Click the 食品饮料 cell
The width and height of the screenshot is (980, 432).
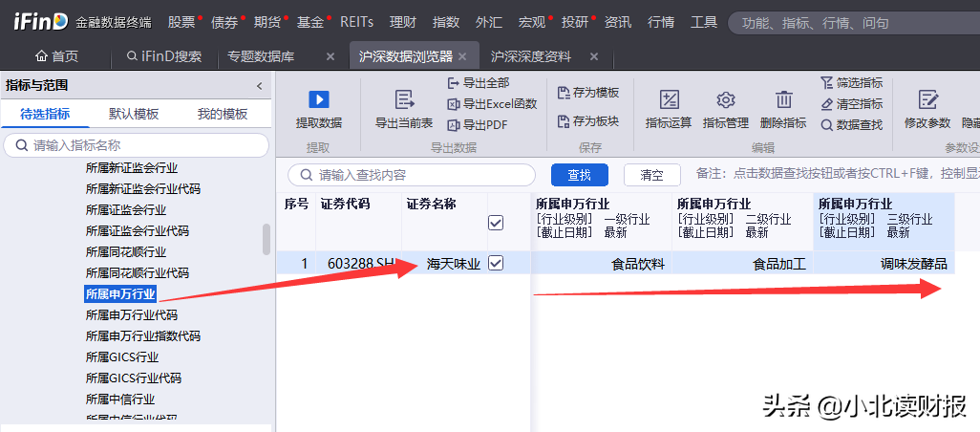click(601, 263)
